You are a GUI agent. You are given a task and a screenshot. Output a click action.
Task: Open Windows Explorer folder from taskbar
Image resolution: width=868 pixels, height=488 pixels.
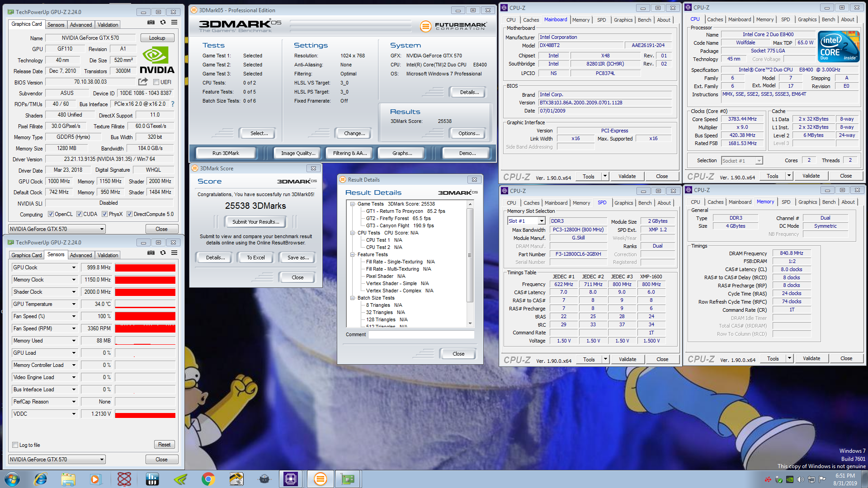pos(68,479)
